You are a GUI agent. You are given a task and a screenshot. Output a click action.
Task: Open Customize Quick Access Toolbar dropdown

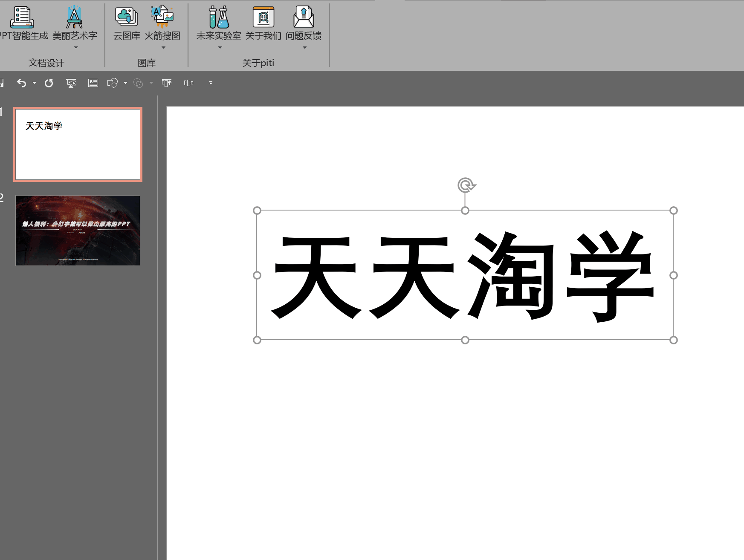pos(211,83)
